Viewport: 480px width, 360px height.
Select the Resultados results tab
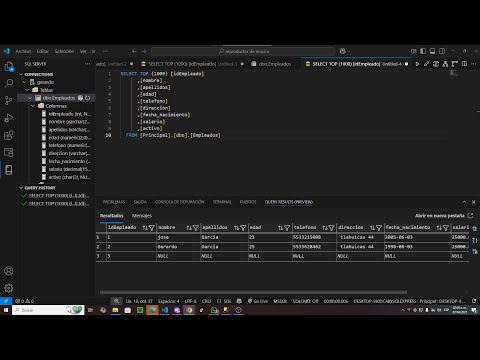(112, 216)
